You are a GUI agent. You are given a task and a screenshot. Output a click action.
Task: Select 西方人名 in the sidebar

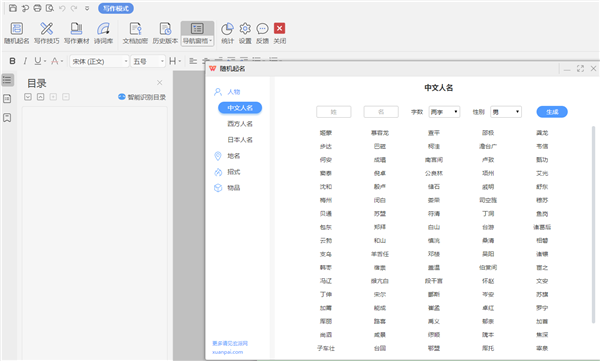click(240, 124)
